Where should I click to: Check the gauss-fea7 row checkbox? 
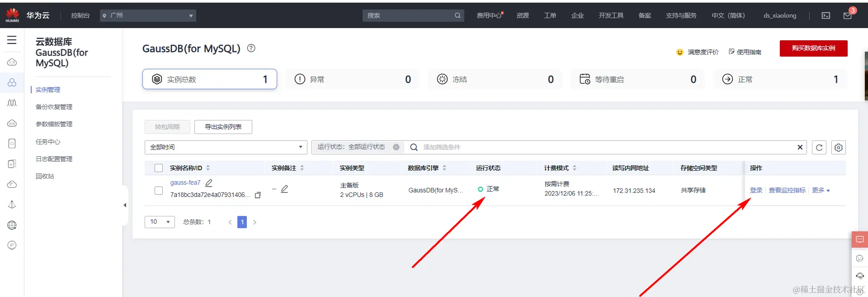(159, 191)
